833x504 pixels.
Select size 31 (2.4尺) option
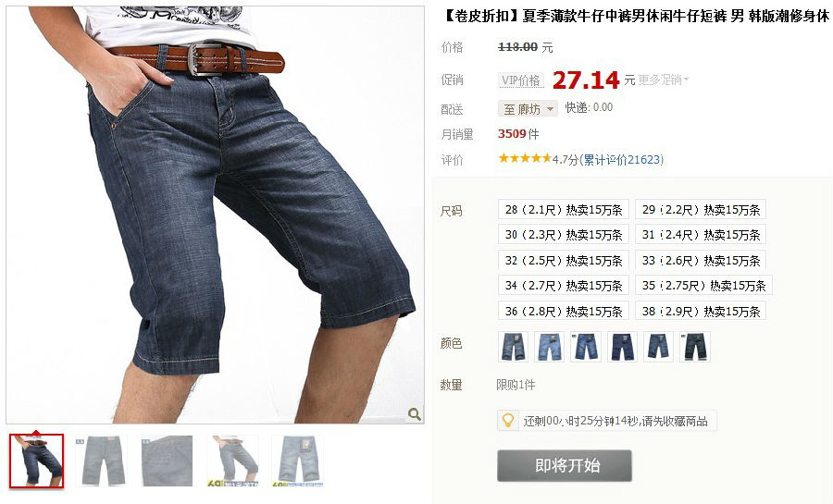click(x=701, y=235)
